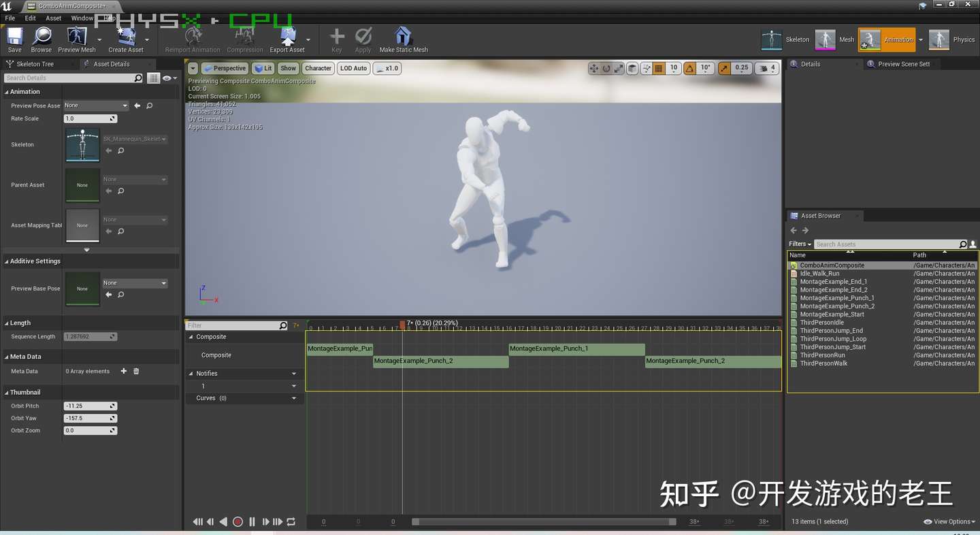This screenshot has height=535, width=980.
Task: Open View Options in Asset Browser
Action: [949, 522]
